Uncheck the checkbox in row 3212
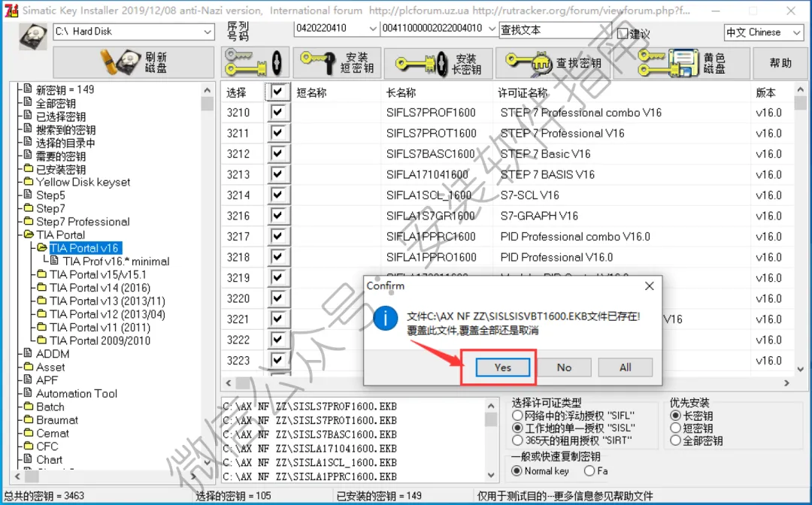 (x=278, y=153)
